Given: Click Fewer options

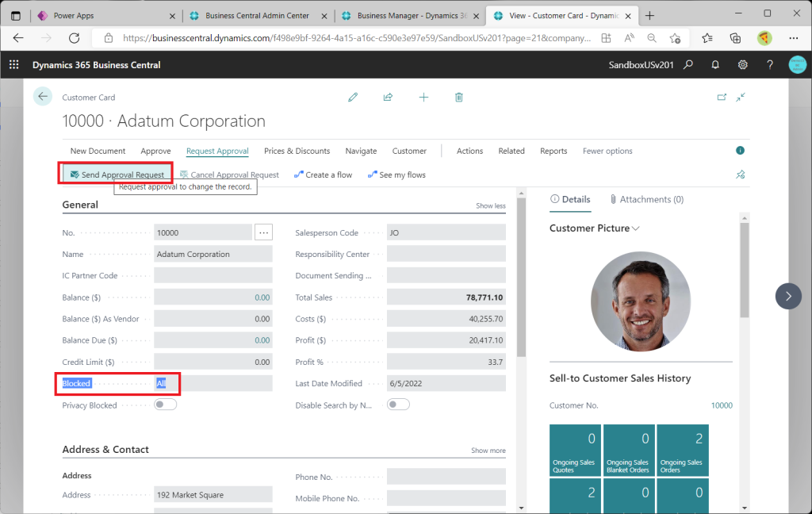Looking at the screenshot, I should pyautogui.click(x=607, y=151).
